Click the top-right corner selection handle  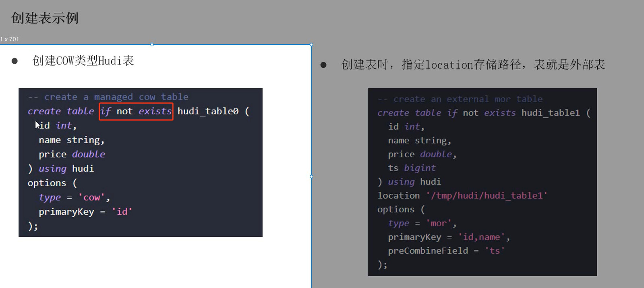click(311, 45)
